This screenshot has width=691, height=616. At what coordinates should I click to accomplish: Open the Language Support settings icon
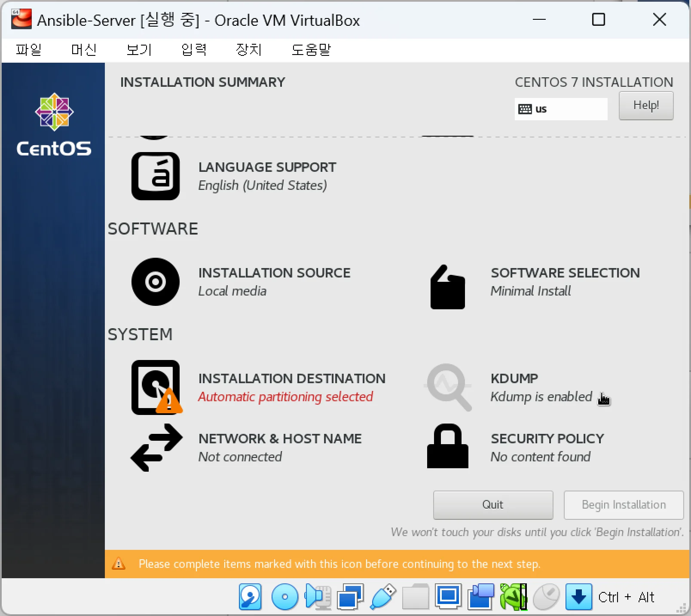pos(156,176)
